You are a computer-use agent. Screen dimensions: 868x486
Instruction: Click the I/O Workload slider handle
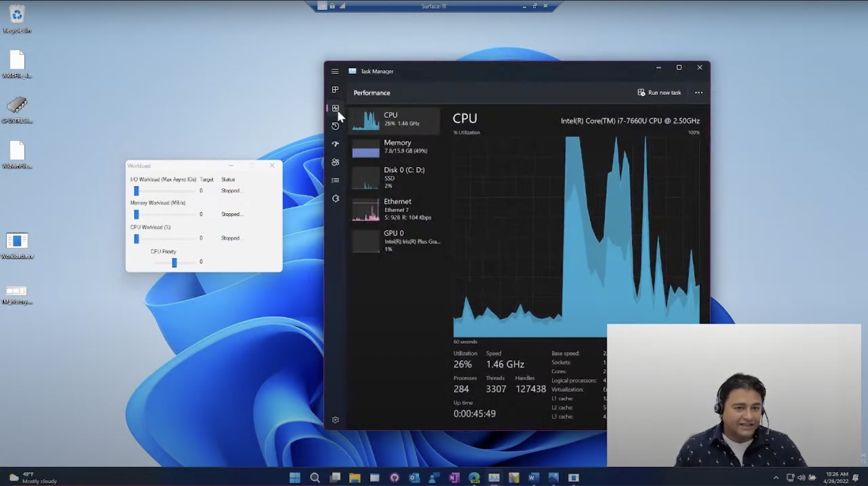click(x=137, y=191)
